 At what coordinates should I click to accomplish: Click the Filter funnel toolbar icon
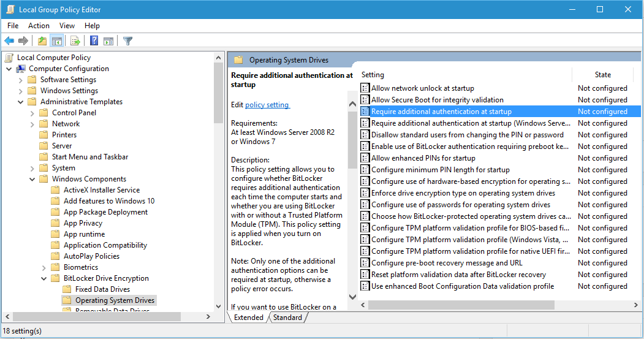click(x=127, y=40)
